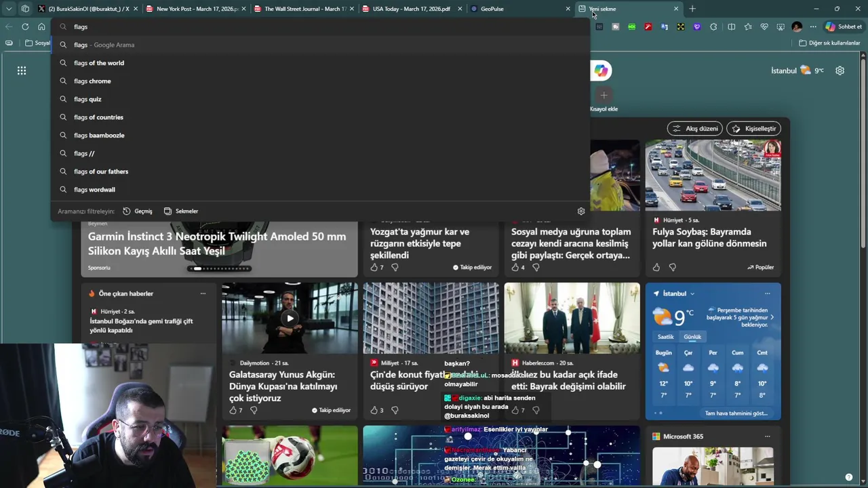Choose the 'flags wordwall' suggestion
The image size is (868, 488).
tap(320, 189)
